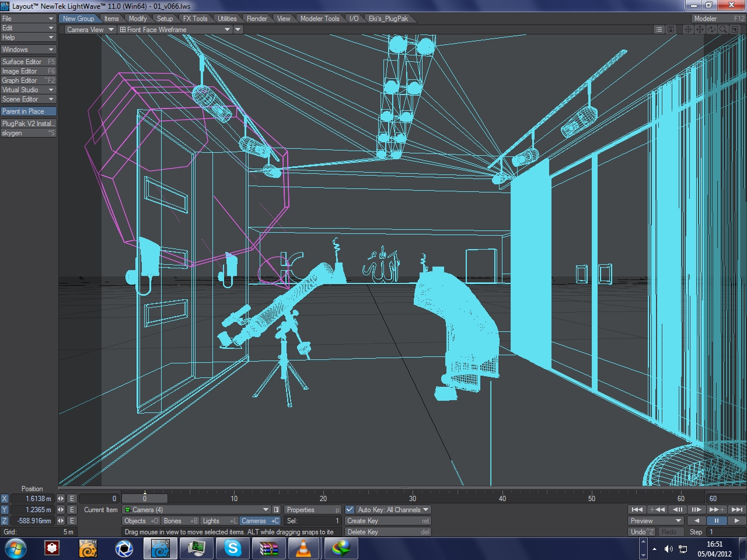Click the center-on-item crosshair viewport icon
The height and width of the screenshot is (560, 747).
(688, 29)
